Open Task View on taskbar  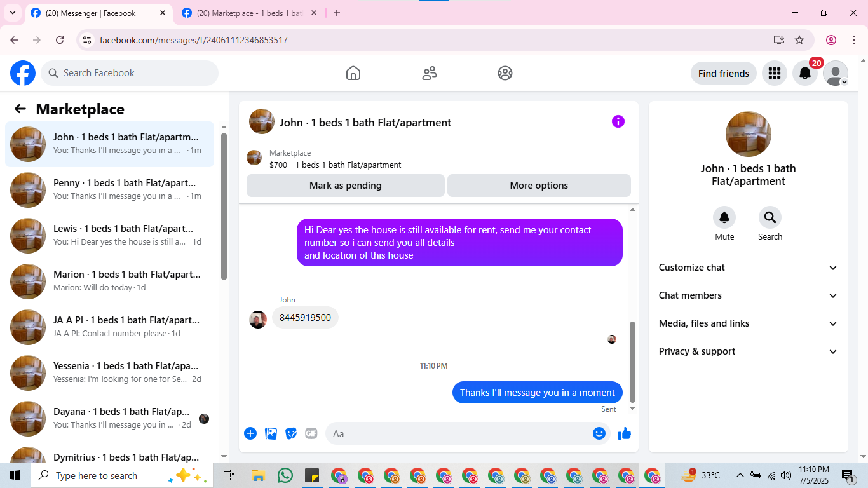pos(229,475)
